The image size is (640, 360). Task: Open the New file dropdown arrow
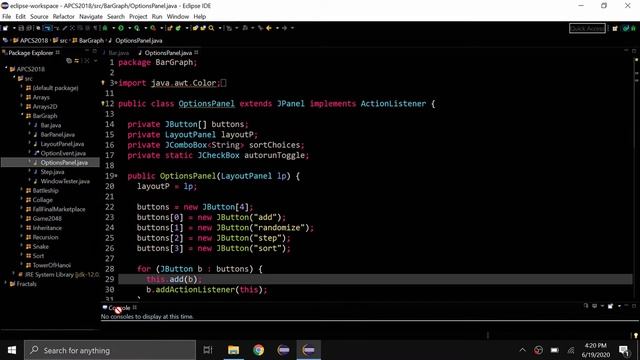[x=14, y=28]
